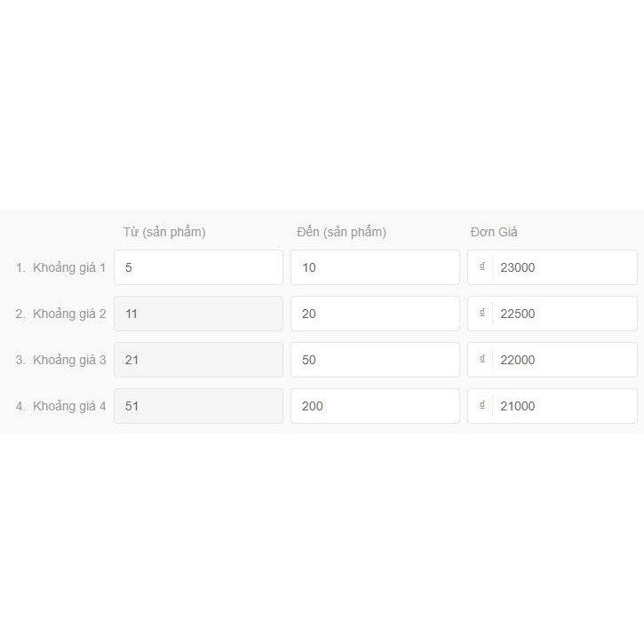Focus the Từ field containing 5
This screenshot has width=644, height=644.
pos(198,267)
